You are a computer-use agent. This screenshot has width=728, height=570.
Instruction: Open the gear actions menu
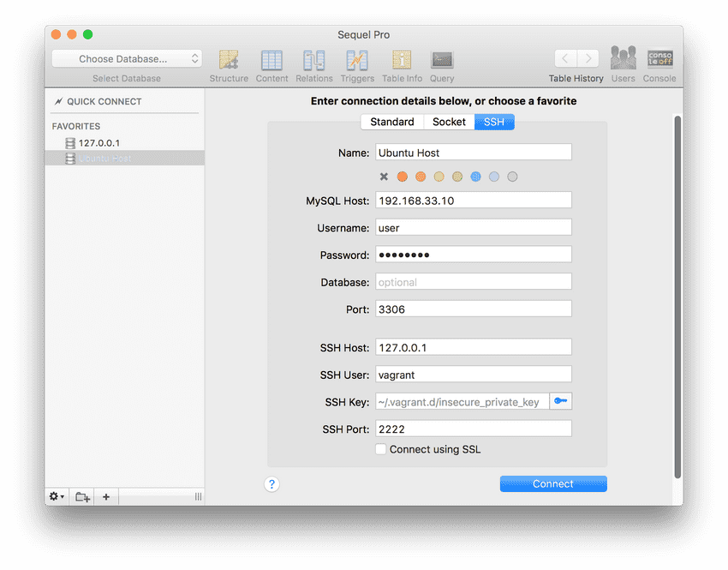click(x=57, y=496)
